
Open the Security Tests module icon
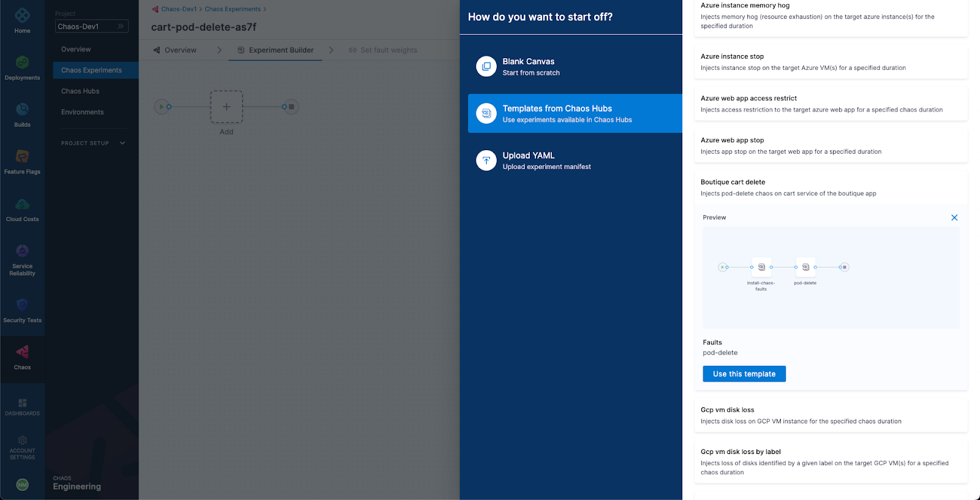22,305
